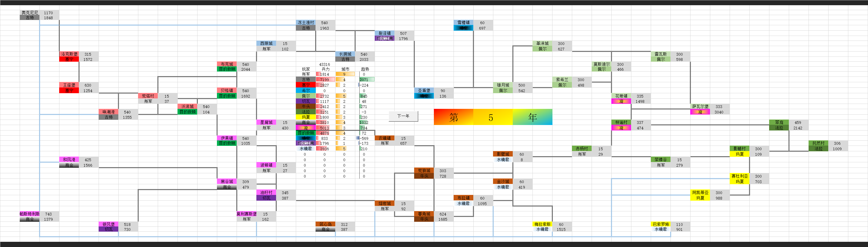868x247 pixels.
Task: Select the 金沙城 city cell
Action: 503,181
